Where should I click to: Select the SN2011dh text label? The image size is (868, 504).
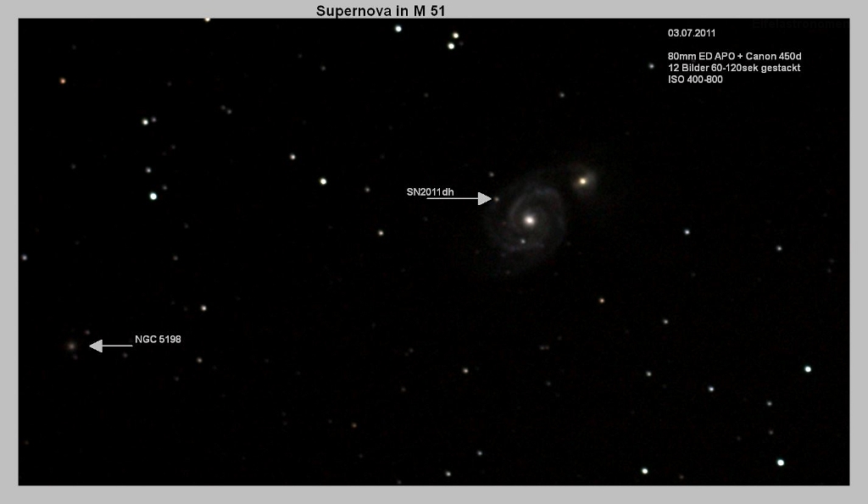(x=430, y=192)
